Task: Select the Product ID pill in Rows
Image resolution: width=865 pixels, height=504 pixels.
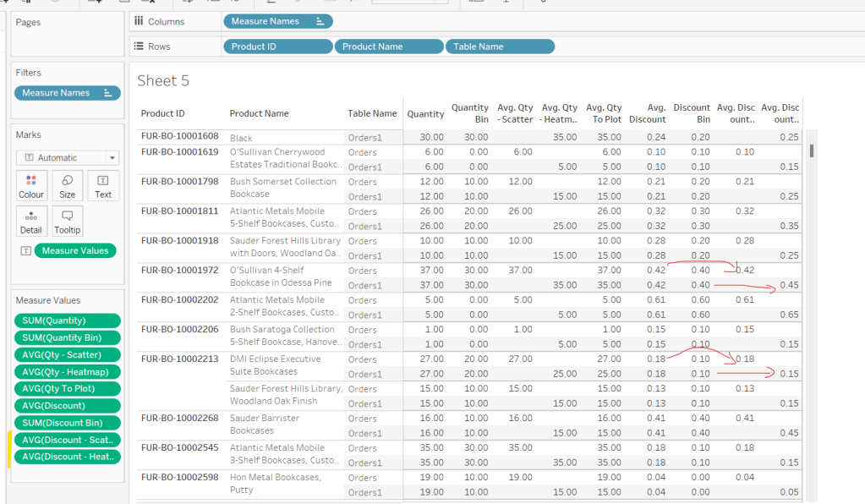Action: (x=277, y=47)
